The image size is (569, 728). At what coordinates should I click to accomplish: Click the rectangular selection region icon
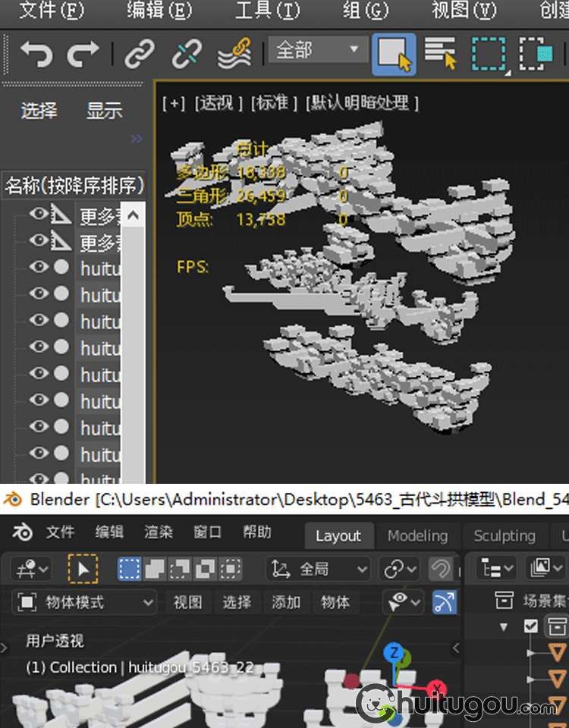coord(489,54)
